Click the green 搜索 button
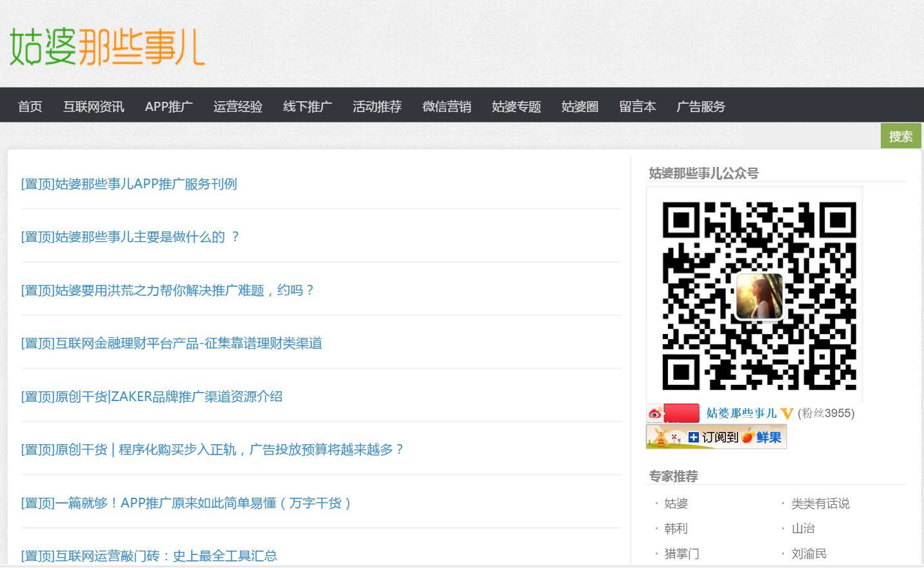924x568 pixels. pyautogui.click(x=901, y=136)
